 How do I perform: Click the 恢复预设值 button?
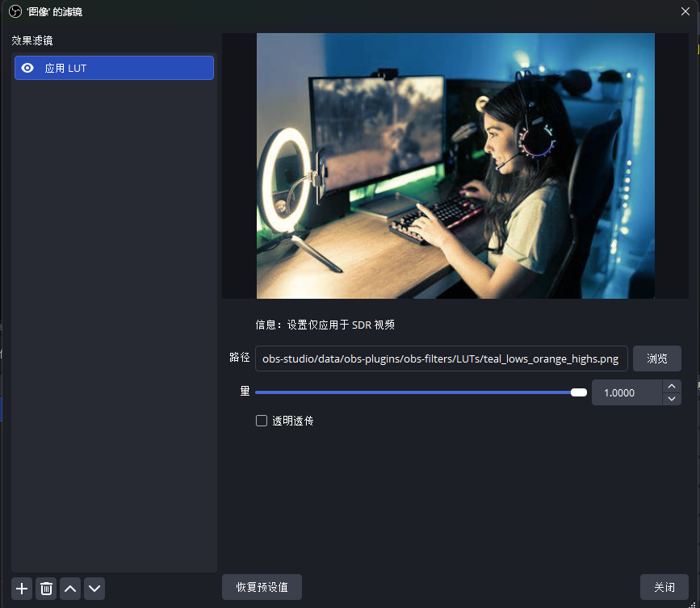(262, 587)
